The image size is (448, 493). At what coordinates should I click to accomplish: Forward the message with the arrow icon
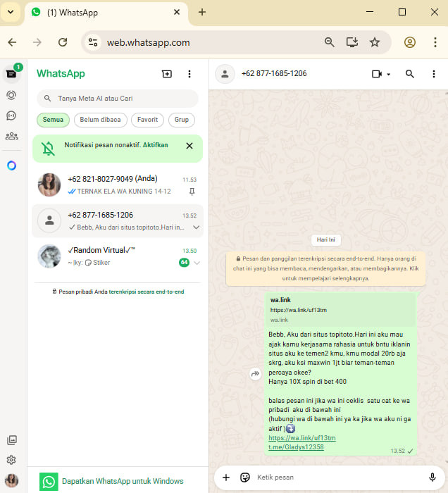pos(255,373)
